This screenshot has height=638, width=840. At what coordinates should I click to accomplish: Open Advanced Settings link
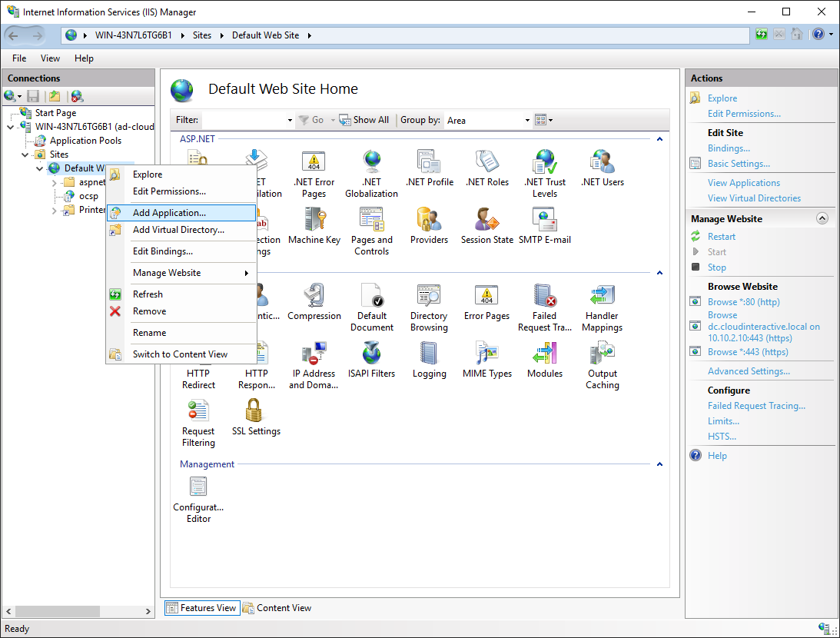point(749,371)
